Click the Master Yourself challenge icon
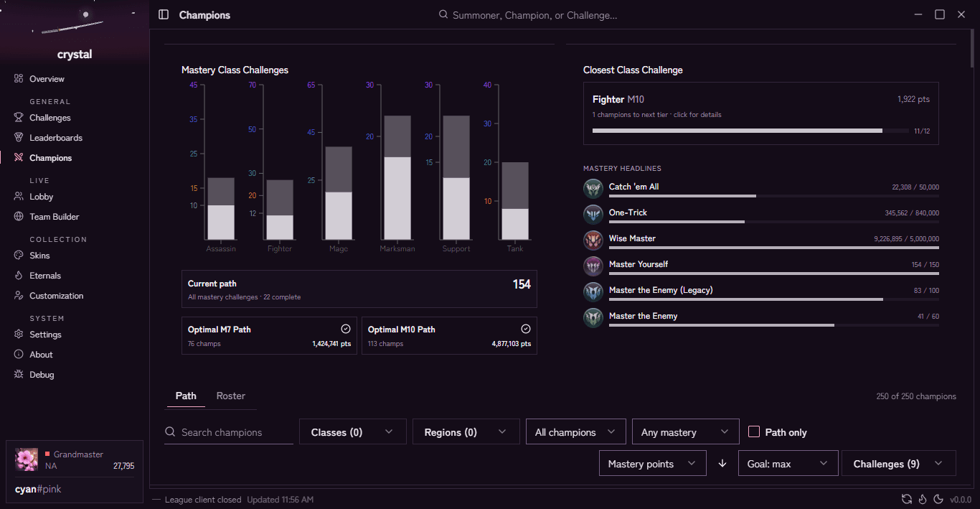Image resolution: width=980 pixels, height=509 pixels. coord(593,267)
